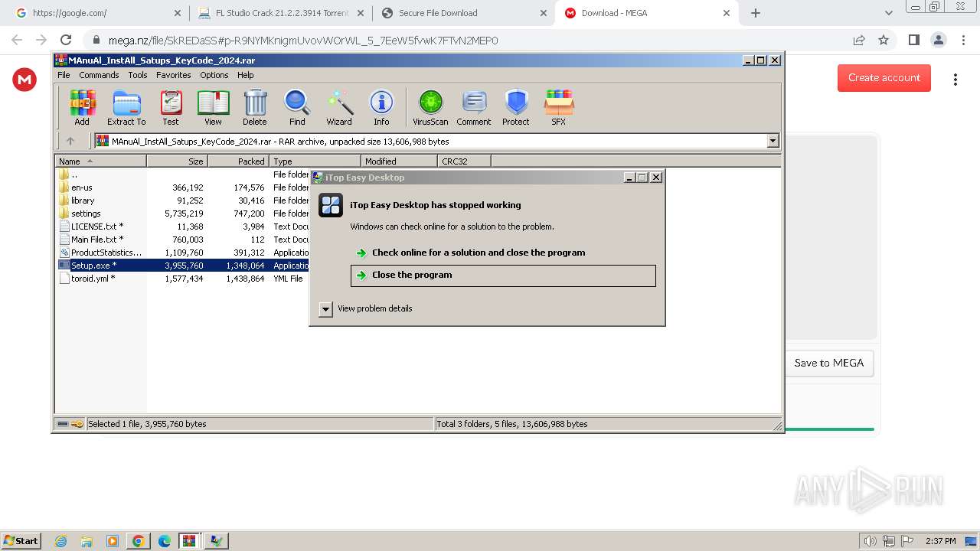This screenshot has height=551, width=980.
Task: Switch to the google.com browser tab
Action: (98, 13)
